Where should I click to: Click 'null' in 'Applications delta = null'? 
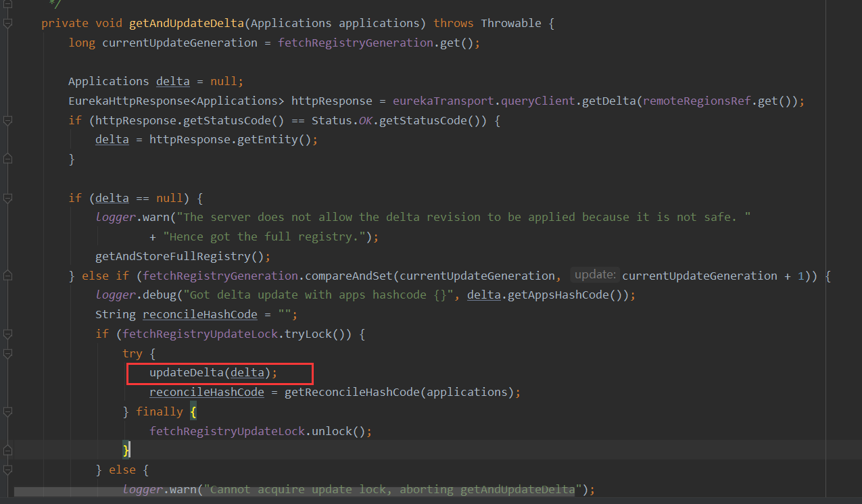click(x=224, y=81)
